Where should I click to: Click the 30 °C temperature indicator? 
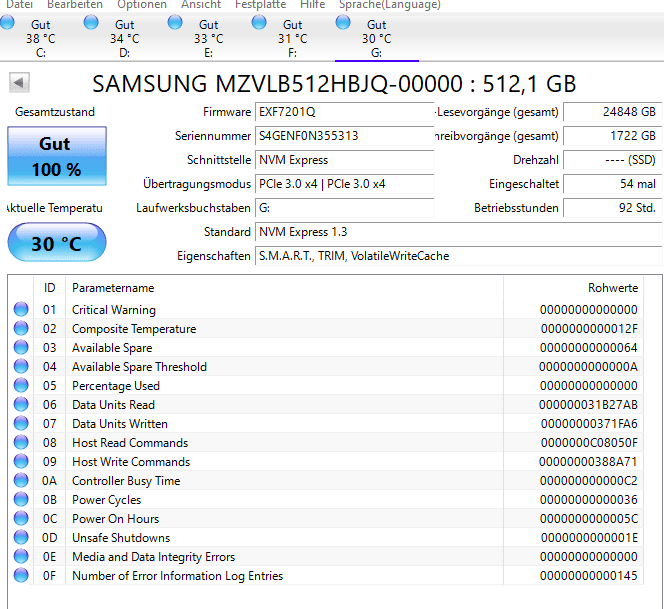[x=57, y=242]
